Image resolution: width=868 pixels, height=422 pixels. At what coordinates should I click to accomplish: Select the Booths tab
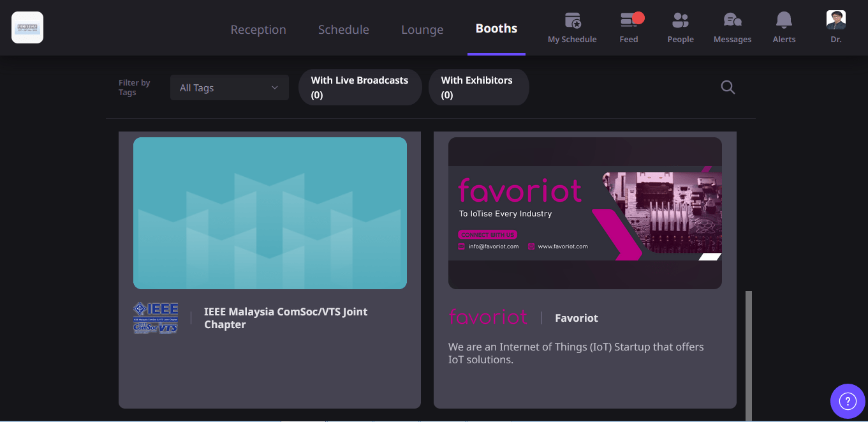pos(496,28)
